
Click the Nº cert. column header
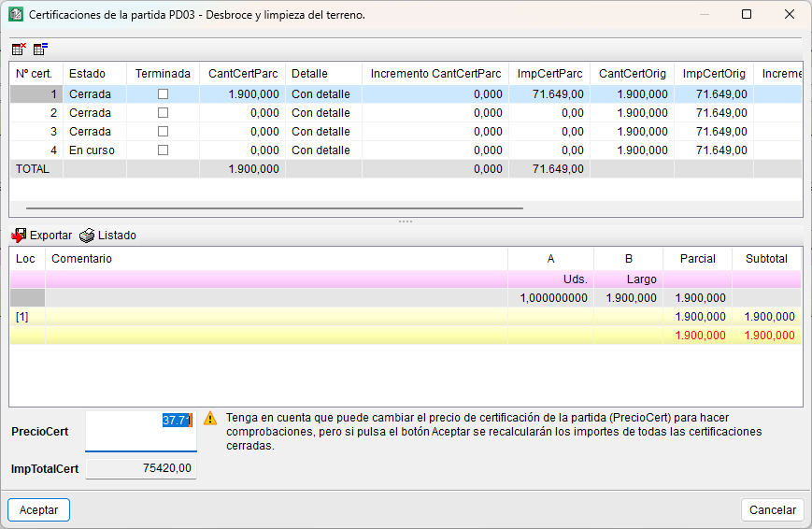pyautogui.click(x=36, y=74)
